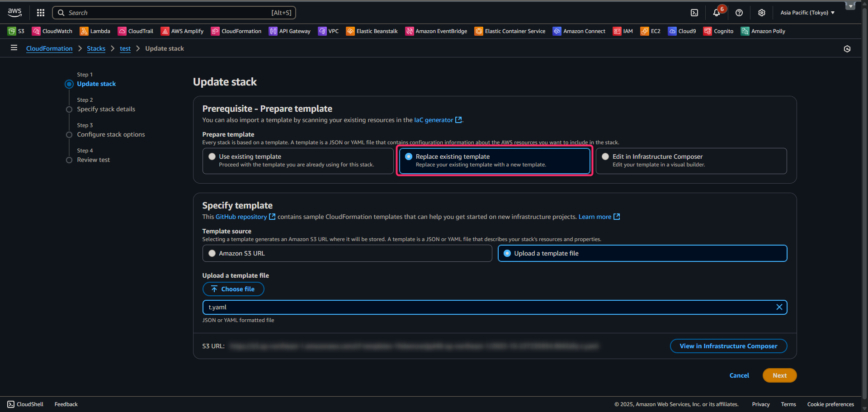Open Amazon Polly service shortcut
868x412 pixels.
tap(763, 31)
